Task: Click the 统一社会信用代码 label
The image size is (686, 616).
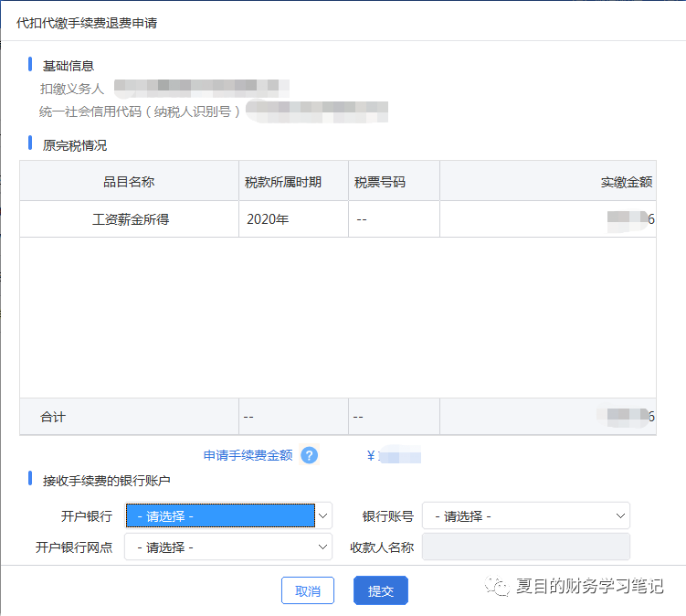Action: point(140,112)
